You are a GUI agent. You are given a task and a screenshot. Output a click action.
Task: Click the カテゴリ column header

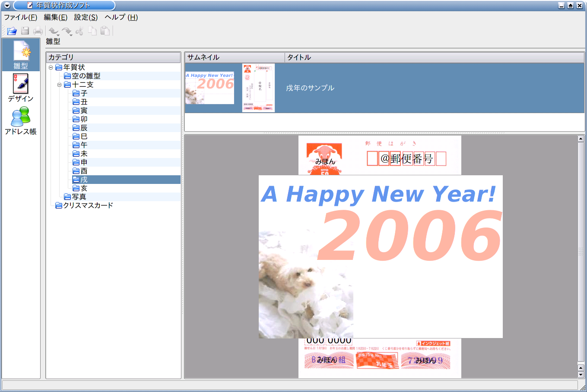[113, 57]
